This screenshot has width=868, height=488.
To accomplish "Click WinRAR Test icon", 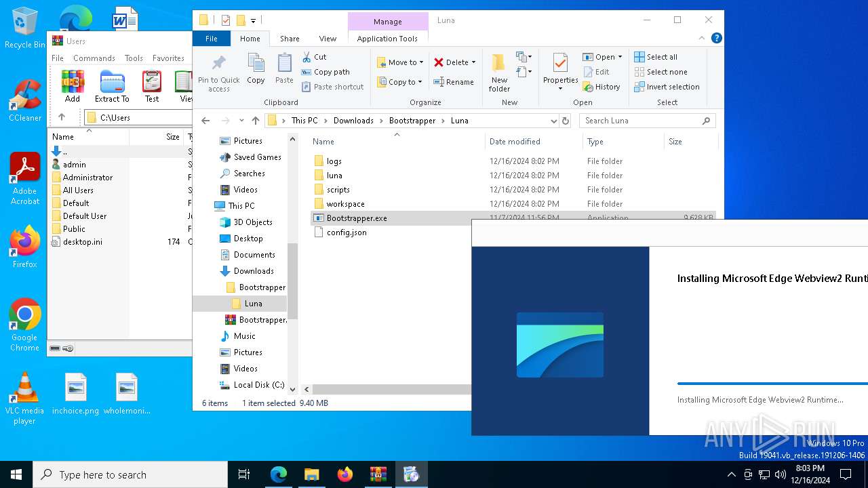I will point(152,87).
